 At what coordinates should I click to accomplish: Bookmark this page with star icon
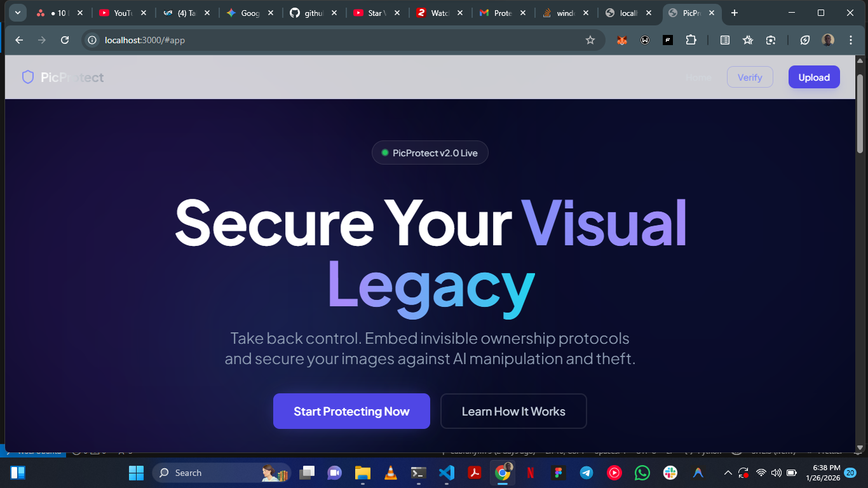click(590, 40)
